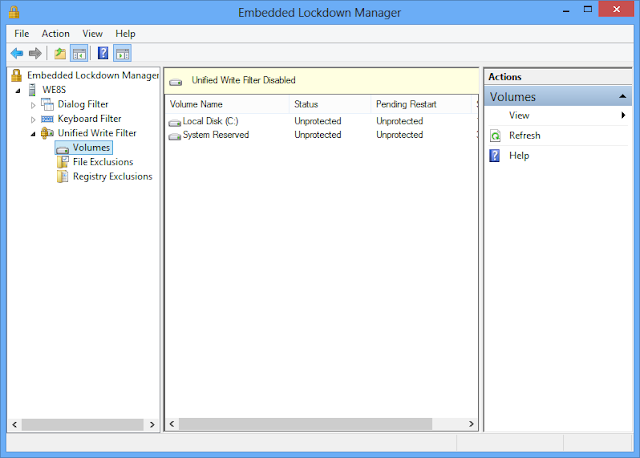Click the Up one level folder icon
This screenshot has width=640, height=458.
(60, 53)
